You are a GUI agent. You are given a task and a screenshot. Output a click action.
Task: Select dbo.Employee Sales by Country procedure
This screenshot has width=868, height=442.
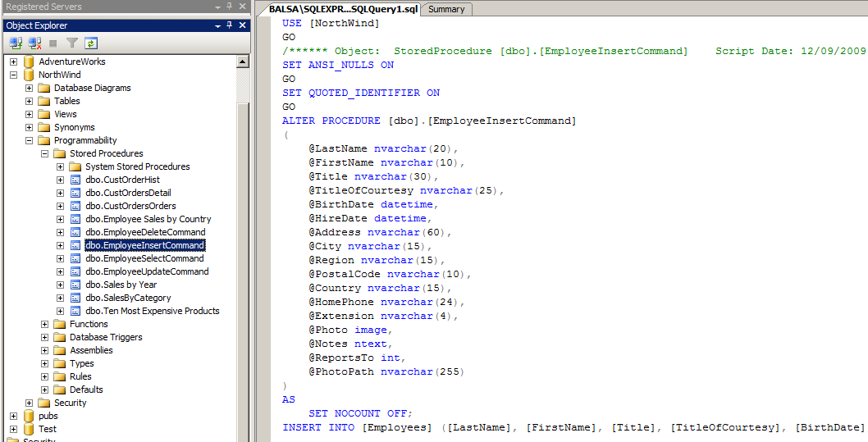148,219
